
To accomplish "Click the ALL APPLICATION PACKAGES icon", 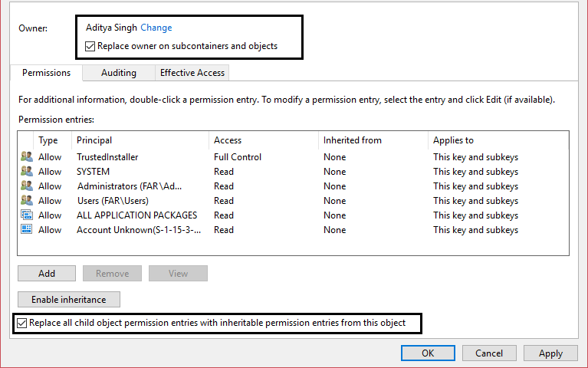I will 27,215.
